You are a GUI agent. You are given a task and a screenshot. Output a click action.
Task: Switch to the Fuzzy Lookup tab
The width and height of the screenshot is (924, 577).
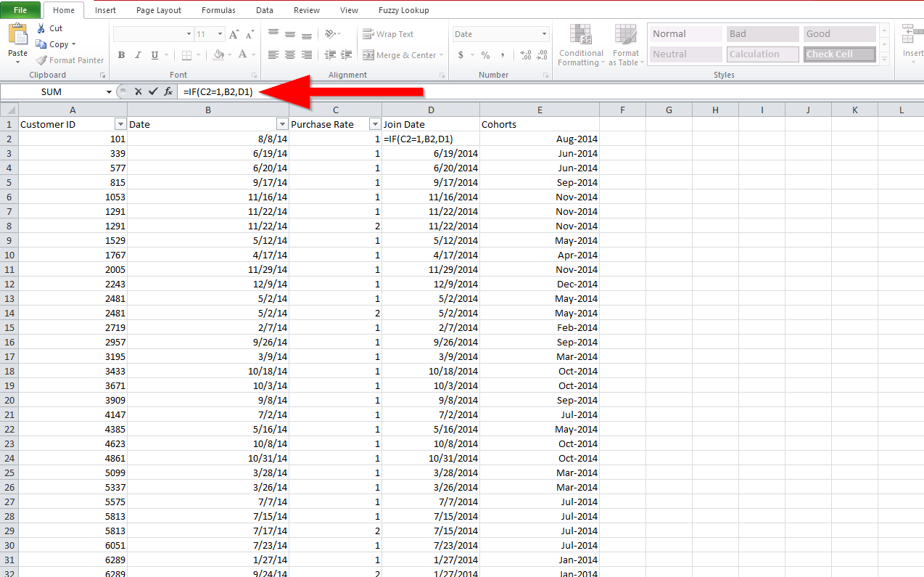[403, 10]
